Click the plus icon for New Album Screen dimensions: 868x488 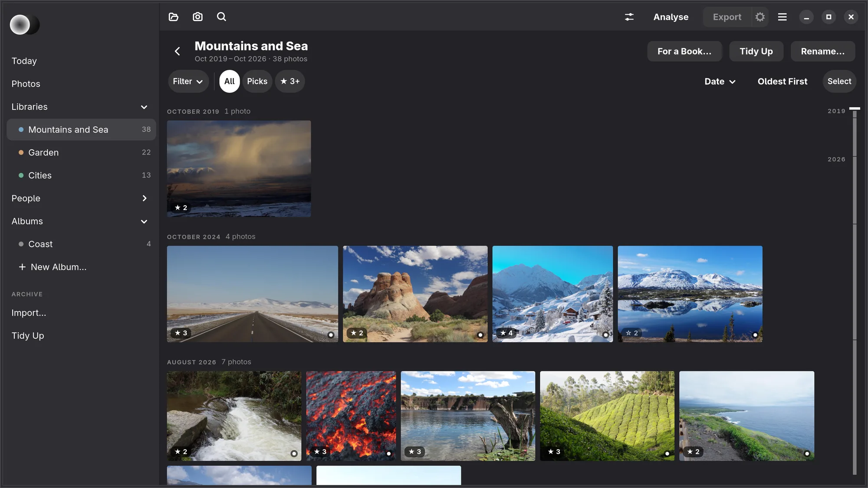[22, 267]
